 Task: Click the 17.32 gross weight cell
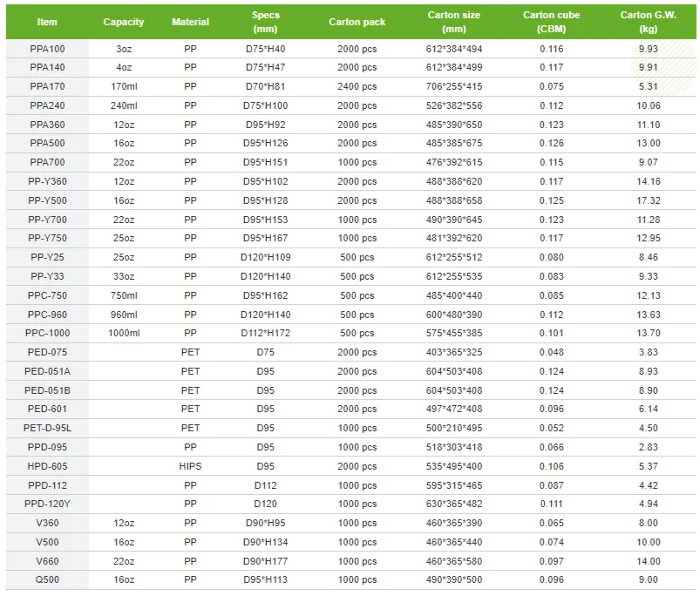[x=648, y=200]
